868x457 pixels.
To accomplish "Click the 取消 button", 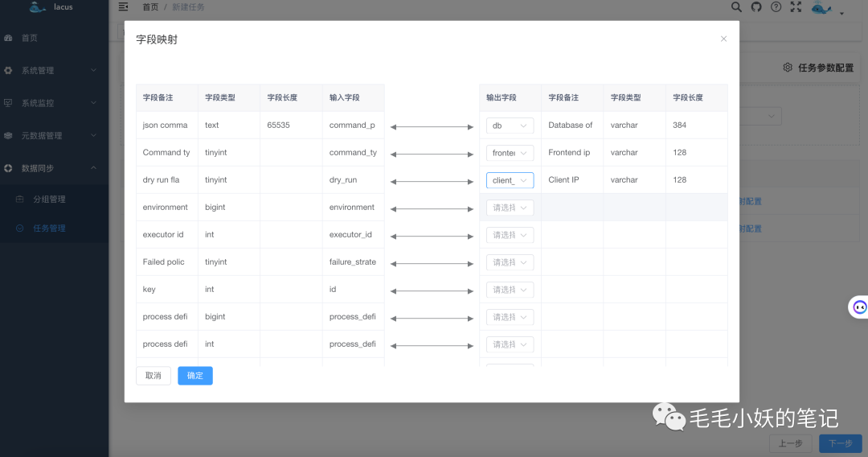I will click(x=154, y=376).
